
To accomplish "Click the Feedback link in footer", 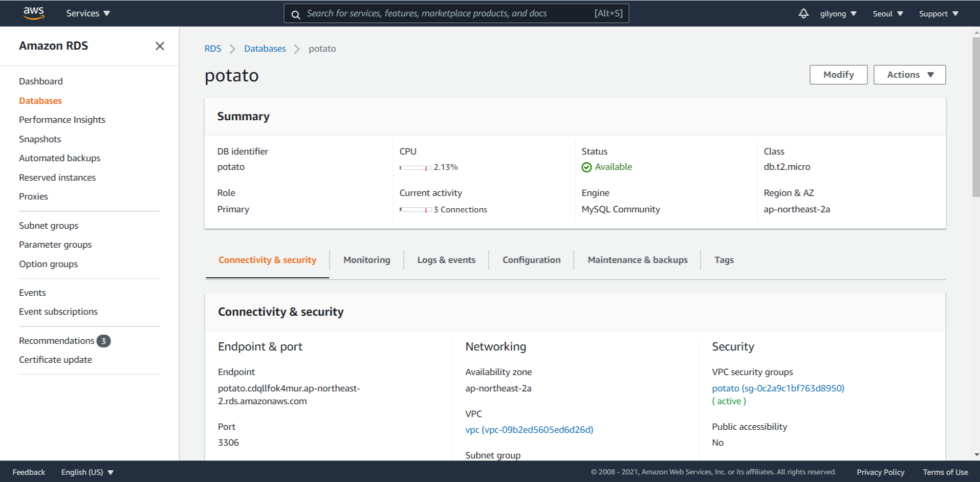I will (x=29, y=472).
